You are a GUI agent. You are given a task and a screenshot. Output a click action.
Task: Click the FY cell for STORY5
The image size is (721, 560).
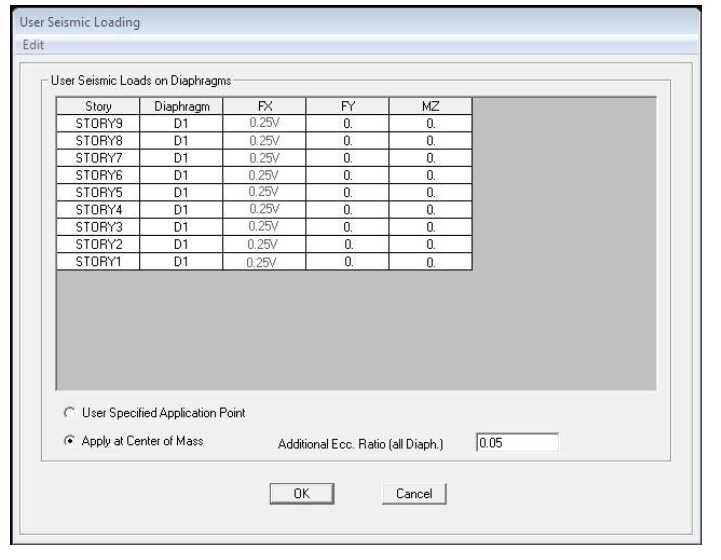[x=348, y=192]
